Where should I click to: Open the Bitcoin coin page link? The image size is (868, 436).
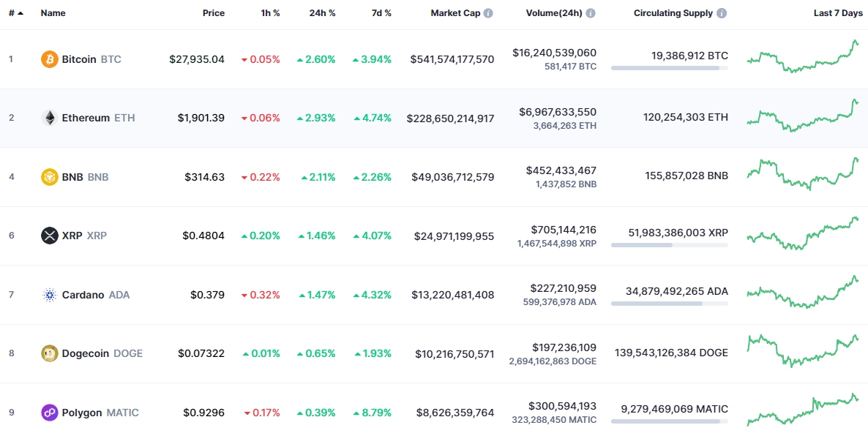point(81,59)
